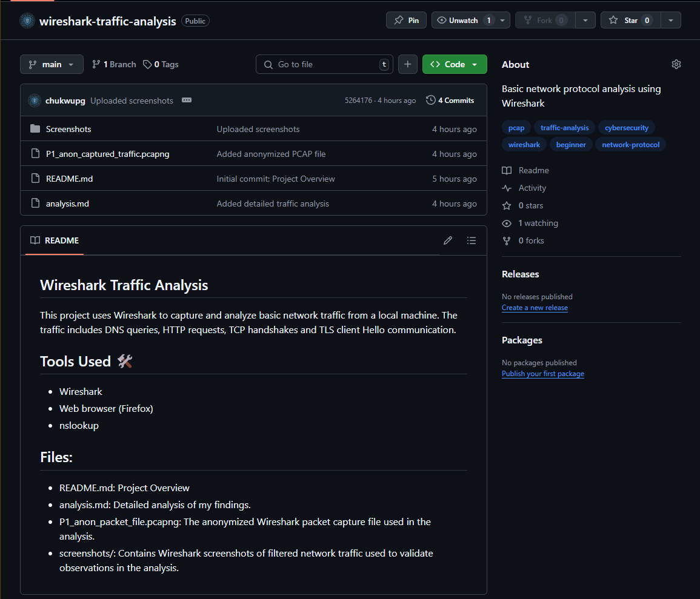View the 4 Commits history

(450, 101)
